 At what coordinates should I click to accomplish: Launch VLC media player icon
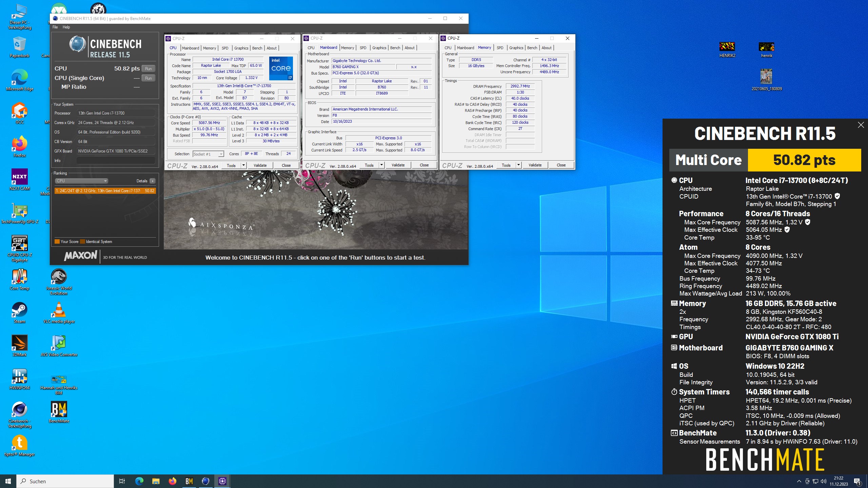(x=59, y=313)
